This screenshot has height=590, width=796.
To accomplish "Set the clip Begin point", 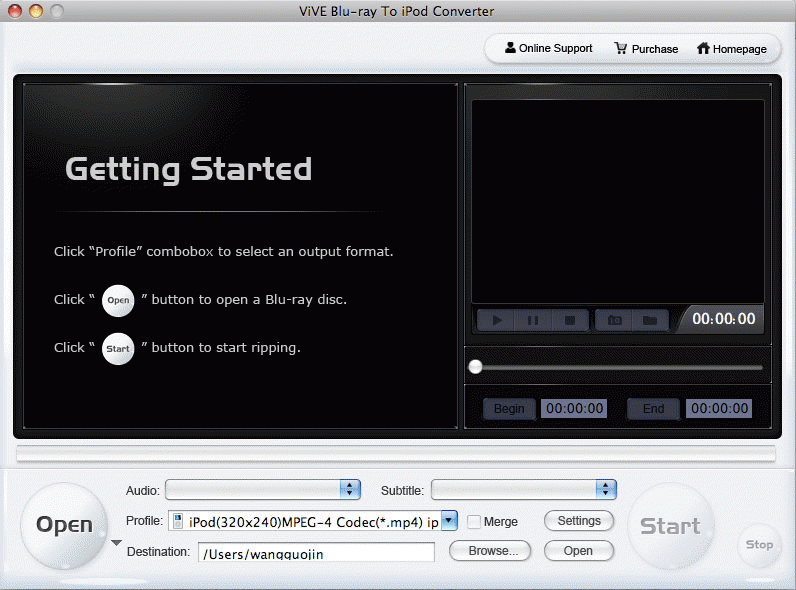I will tap(509, 409).
